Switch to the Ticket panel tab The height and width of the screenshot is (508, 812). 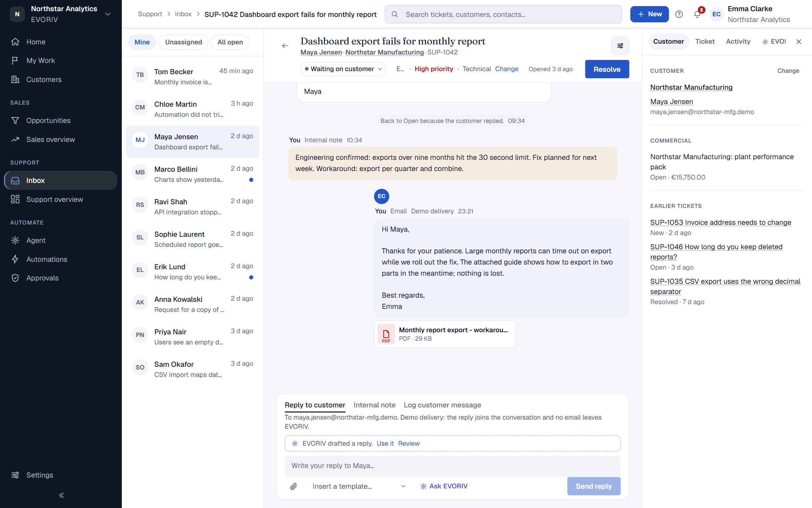point(705,42)
